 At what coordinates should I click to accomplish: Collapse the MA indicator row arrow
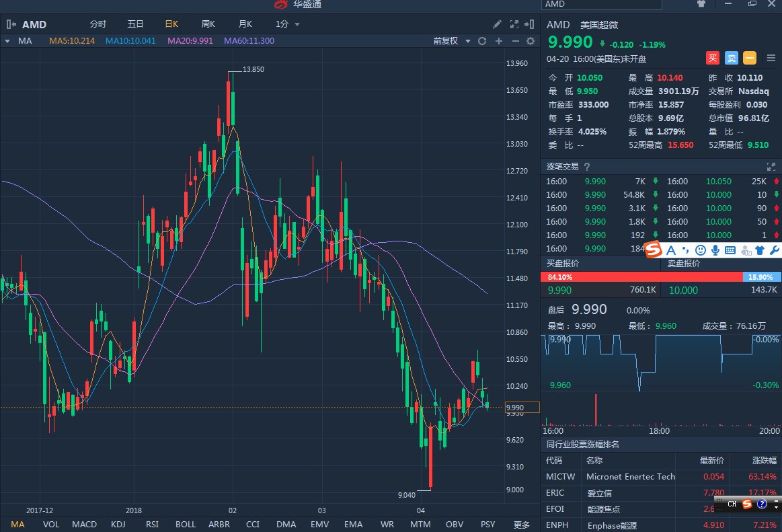pyautogui.click(x=7, y=41)
